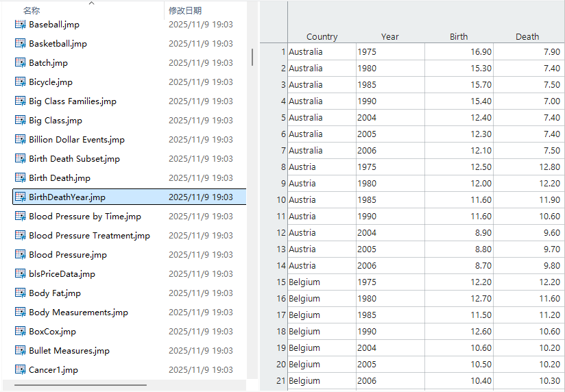The height and width of the screenshot is (392, 565).
Task: Click the Death column header
Action: (527, 37)
